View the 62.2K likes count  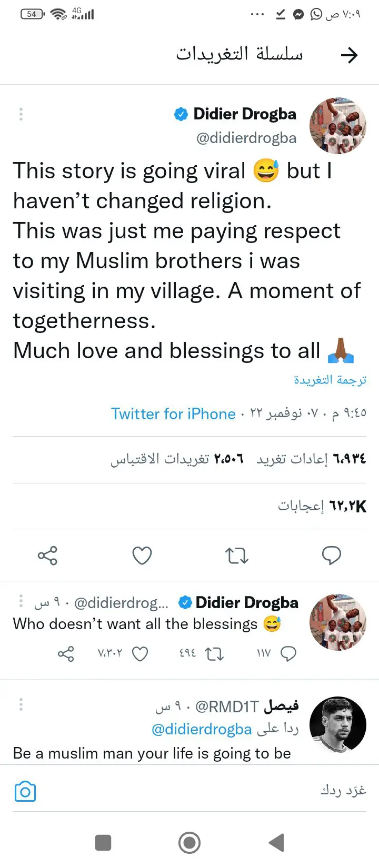click(x=322, y=506)
